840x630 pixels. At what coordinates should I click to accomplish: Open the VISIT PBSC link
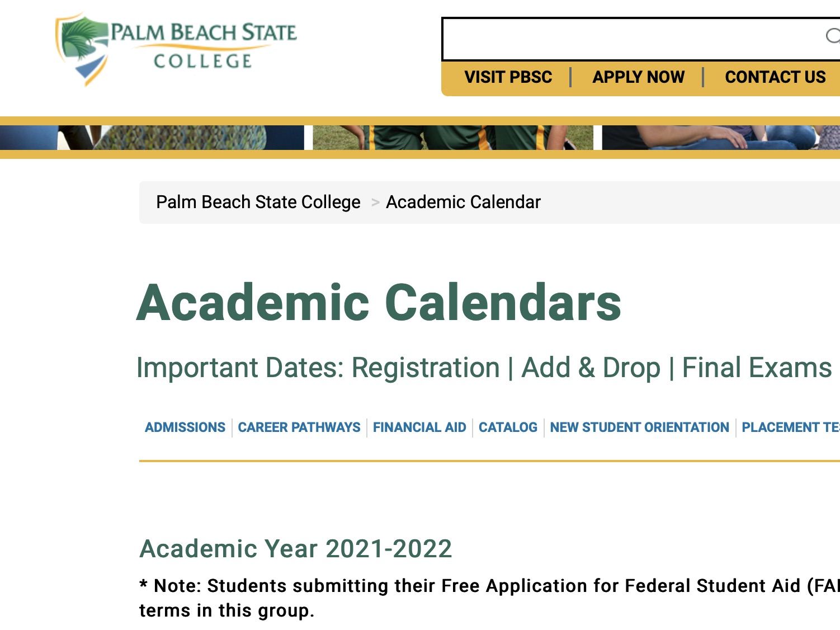pyautogui.click(x=508, y=77)
